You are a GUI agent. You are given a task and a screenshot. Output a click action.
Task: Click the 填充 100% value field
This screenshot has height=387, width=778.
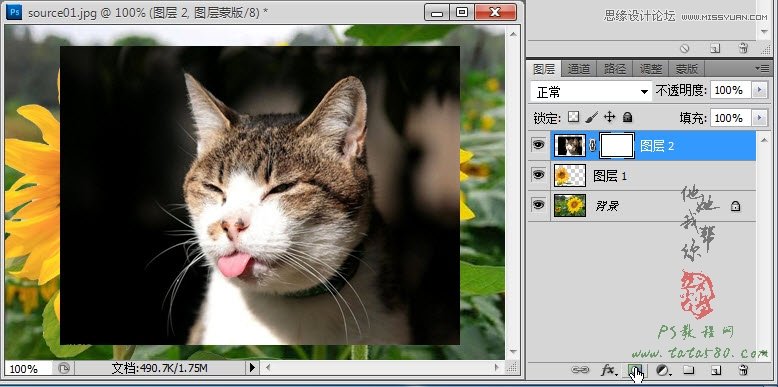point(732,118)
